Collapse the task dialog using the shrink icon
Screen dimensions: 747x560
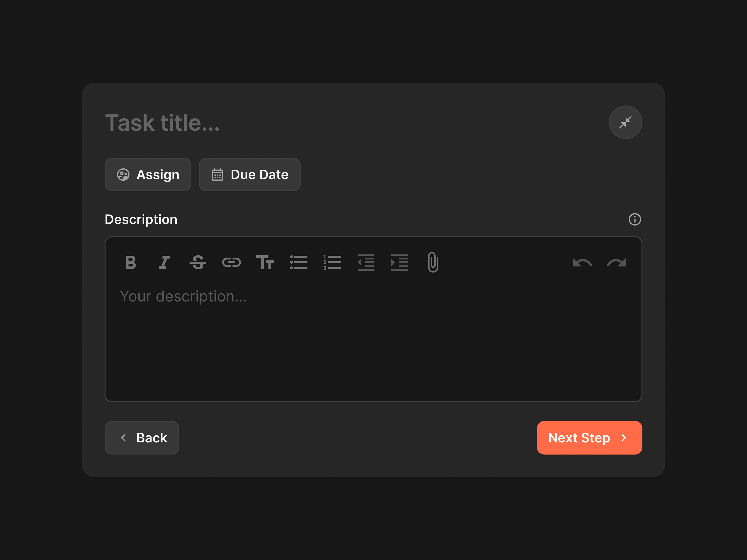625,122
